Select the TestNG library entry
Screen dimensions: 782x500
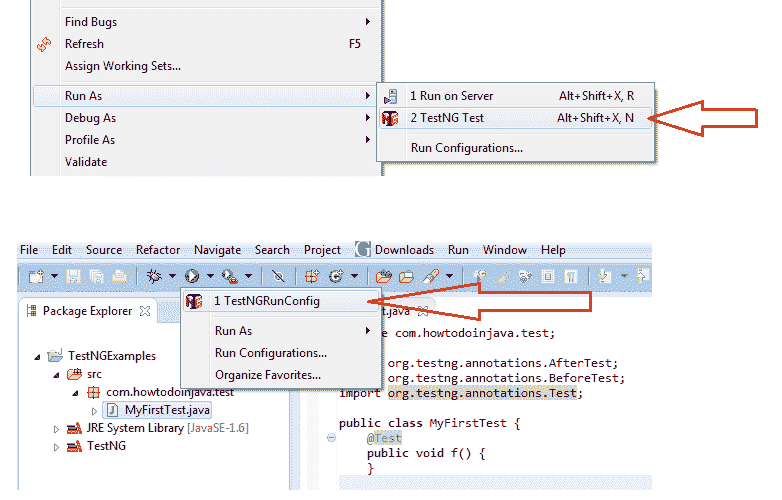point(106,446)
